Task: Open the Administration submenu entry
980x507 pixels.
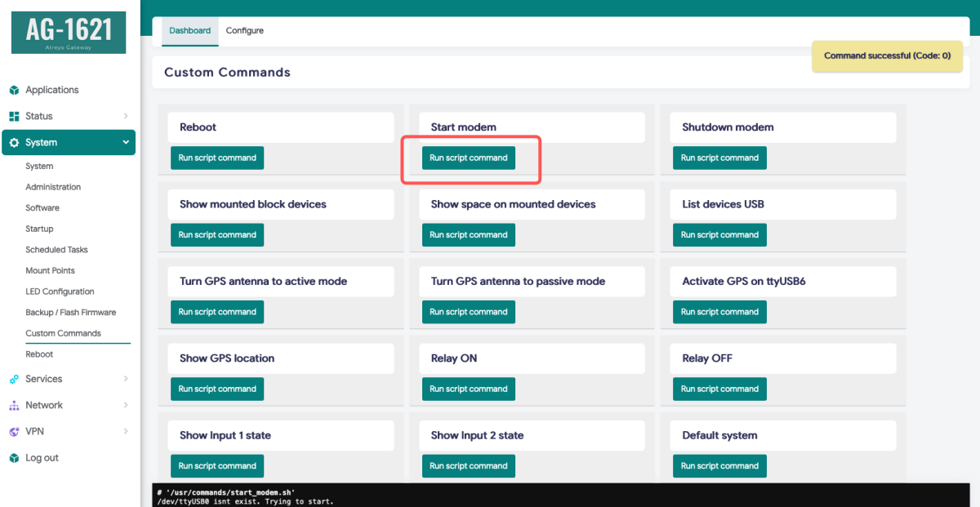Action: (x=53, y=187)
